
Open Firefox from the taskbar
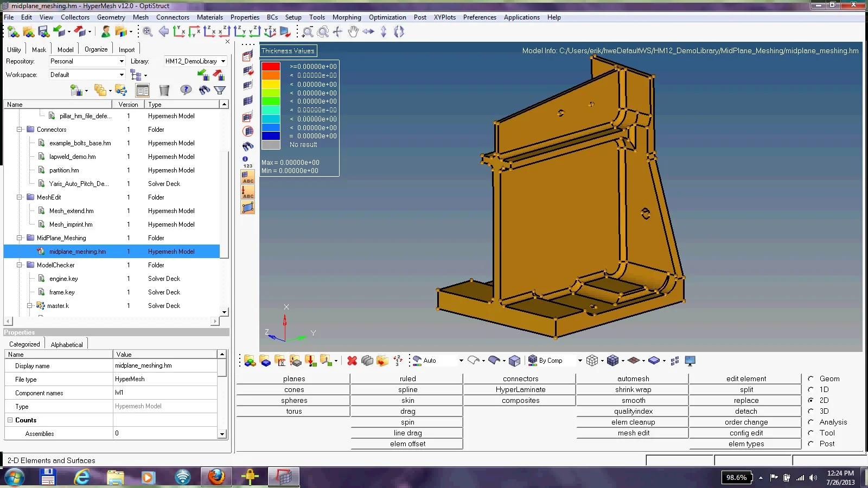[x=216, y=477]
